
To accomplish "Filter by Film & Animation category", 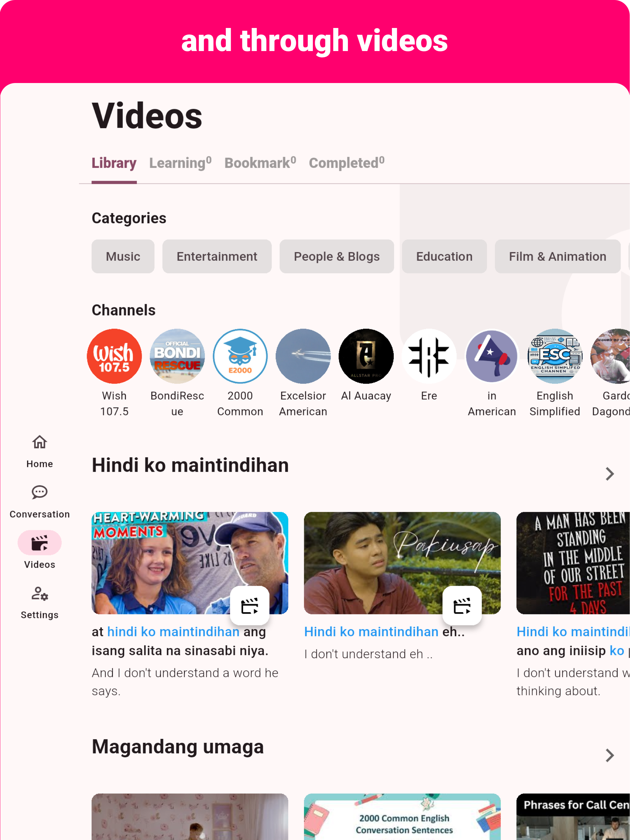I will [557, 256].
